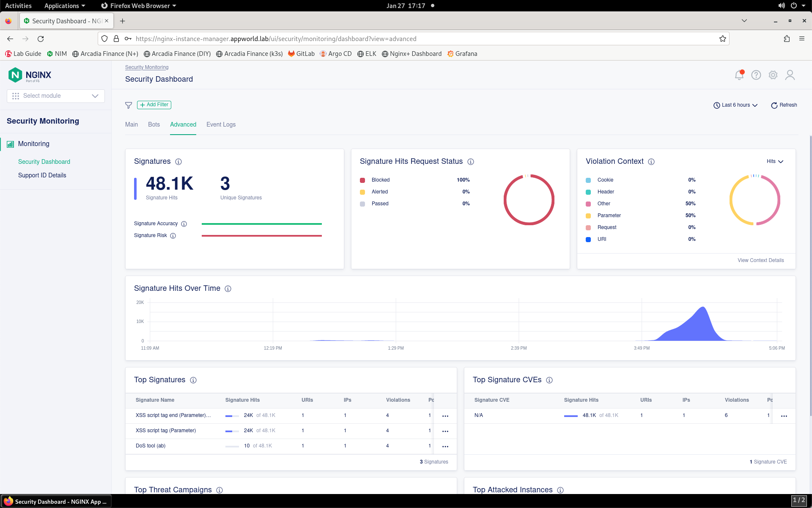Click the Violation Context info icon
The height and width of the screenshot is (508, 812).
(x=651, y=162)
